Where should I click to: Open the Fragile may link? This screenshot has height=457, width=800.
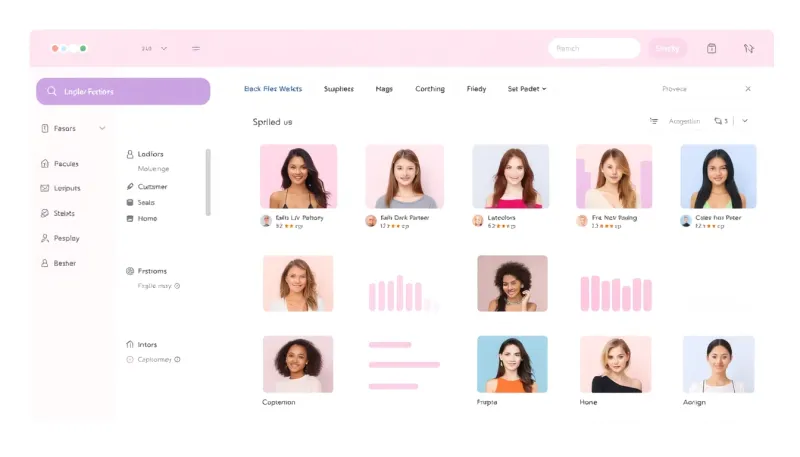(154, 286)
